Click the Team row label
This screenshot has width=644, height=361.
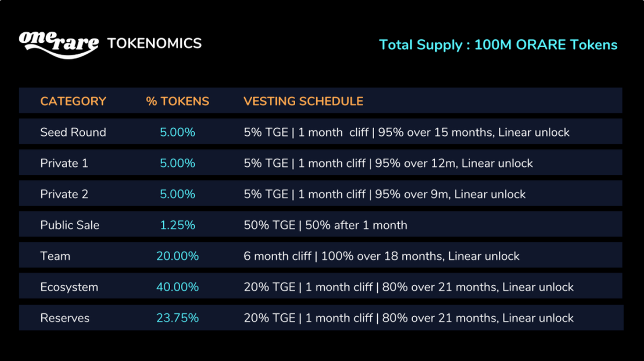point(55,256)
